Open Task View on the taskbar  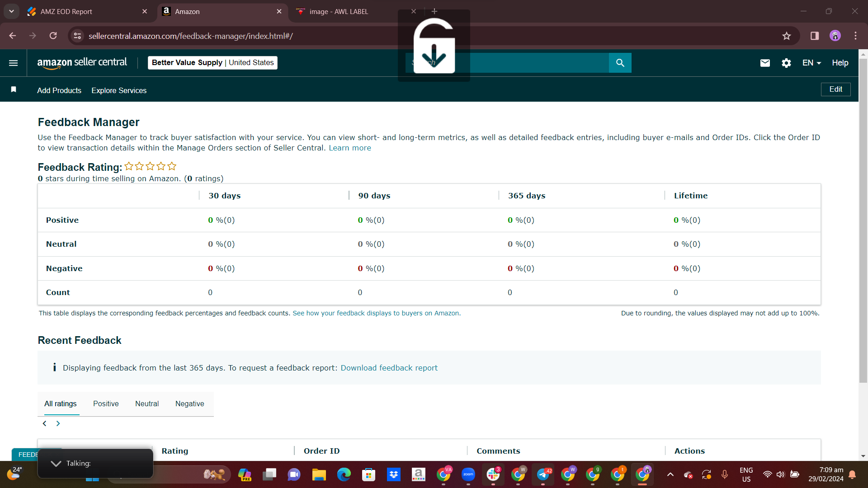coord(269,474)
